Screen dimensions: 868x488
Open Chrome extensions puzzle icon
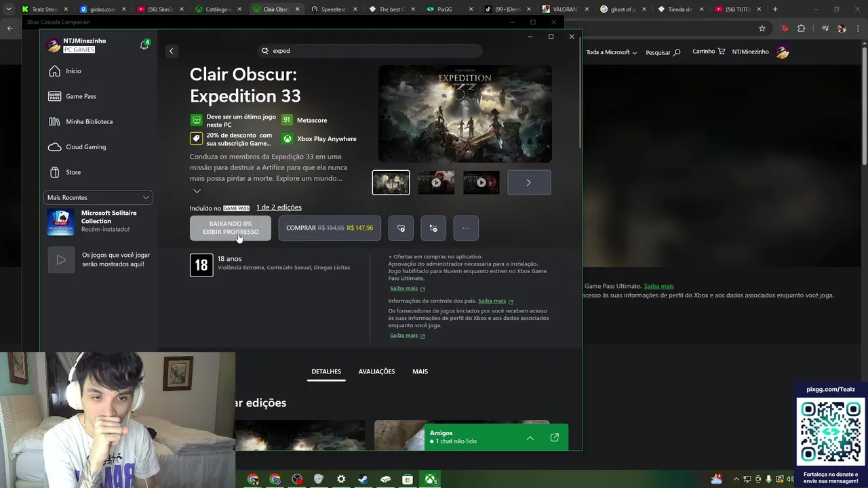click(x=802, y=28)
